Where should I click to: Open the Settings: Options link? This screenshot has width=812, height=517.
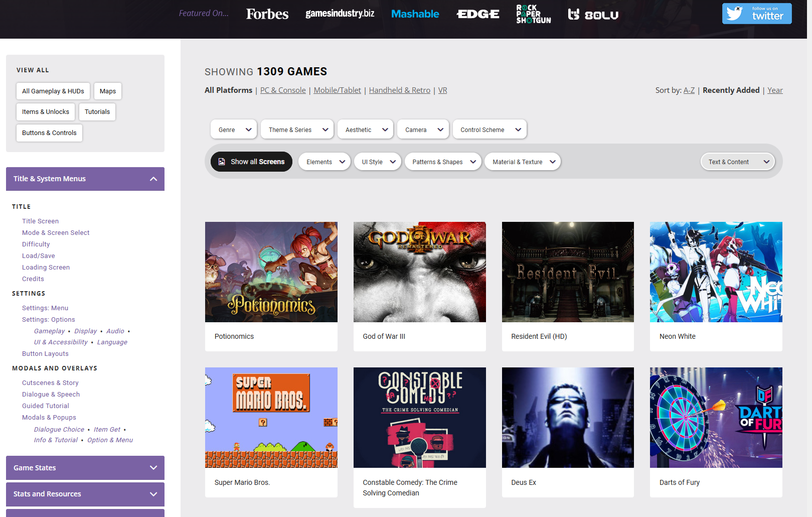click(48, 320)
